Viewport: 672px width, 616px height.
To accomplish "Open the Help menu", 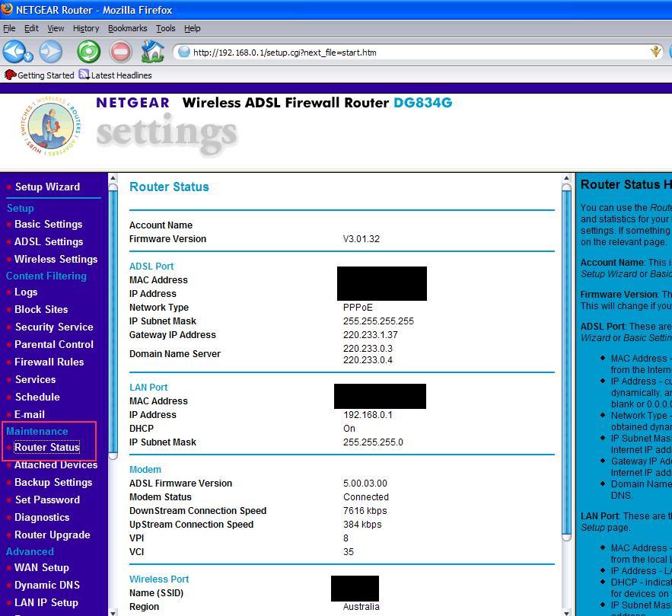I will pos(192,28).
